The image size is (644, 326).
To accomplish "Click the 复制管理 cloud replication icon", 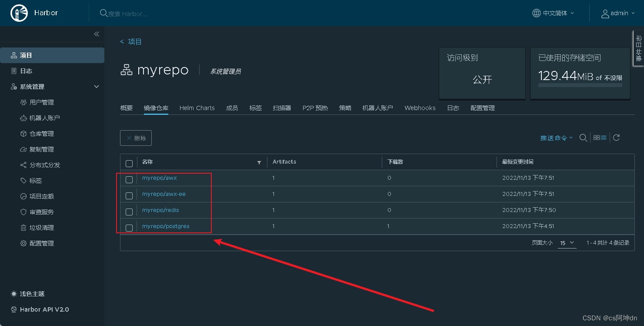I will (23, 149).
